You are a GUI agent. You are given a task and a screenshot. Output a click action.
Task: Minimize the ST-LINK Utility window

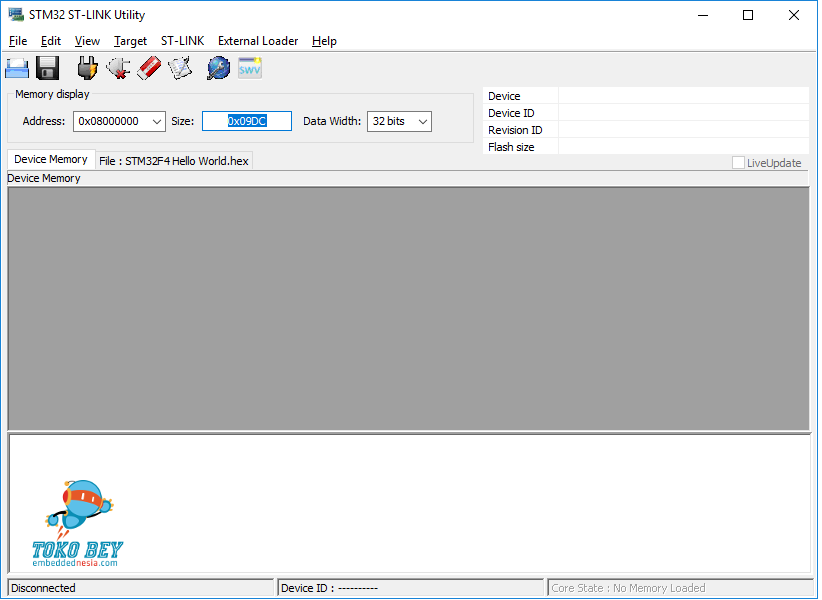coord(703,15)
